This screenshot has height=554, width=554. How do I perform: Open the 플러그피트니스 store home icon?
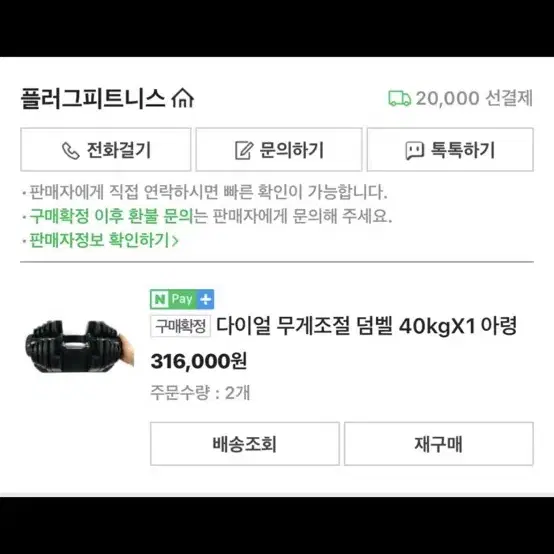click(183, 98)
